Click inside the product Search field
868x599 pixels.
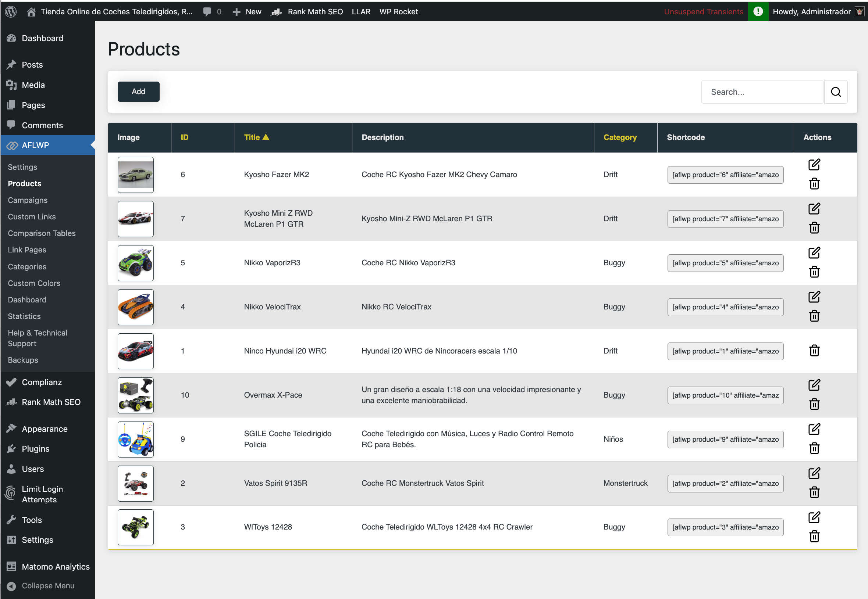point(762,92)
